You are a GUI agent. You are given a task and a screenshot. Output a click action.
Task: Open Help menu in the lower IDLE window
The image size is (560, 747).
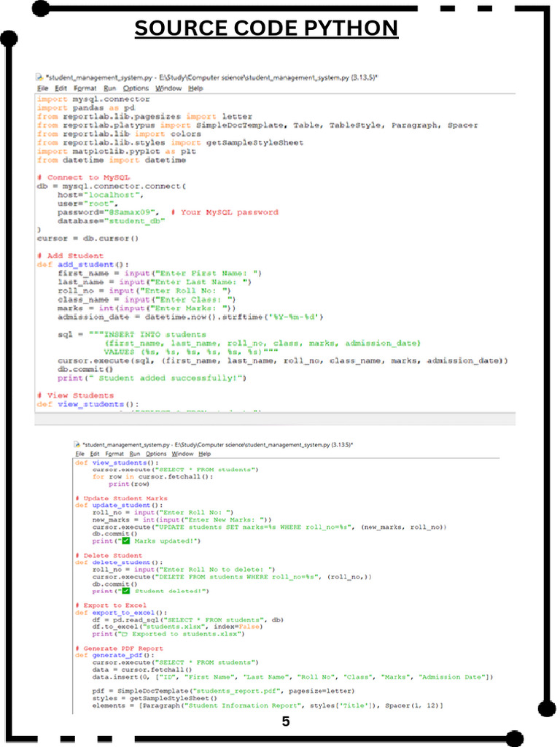point(204,454)
